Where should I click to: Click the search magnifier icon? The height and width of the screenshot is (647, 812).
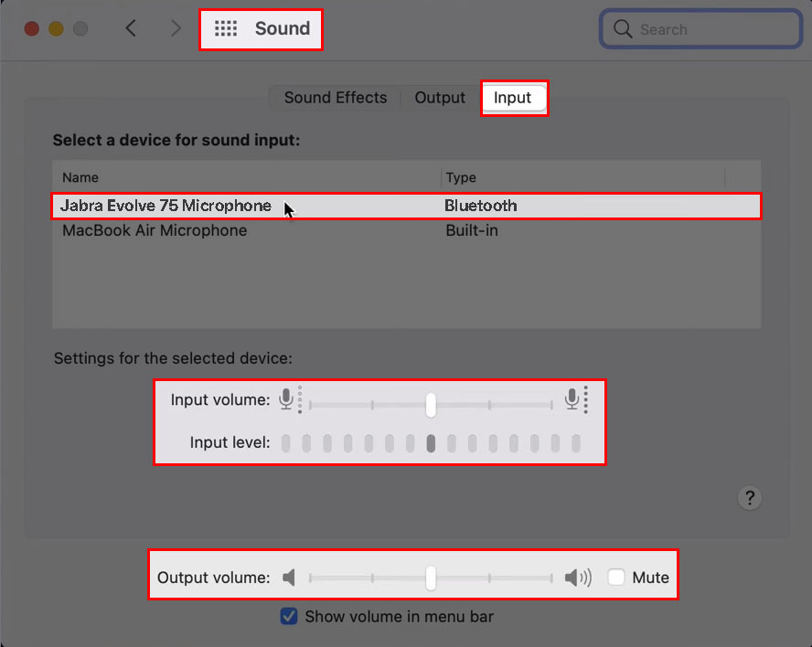pyautogui.click(x=623, y=29)
